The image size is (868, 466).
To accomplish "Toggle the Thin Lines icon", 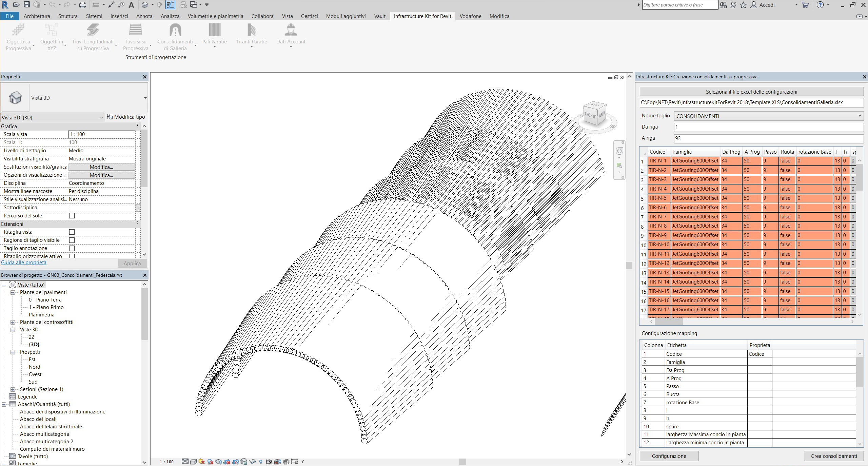I will [170, 5].
